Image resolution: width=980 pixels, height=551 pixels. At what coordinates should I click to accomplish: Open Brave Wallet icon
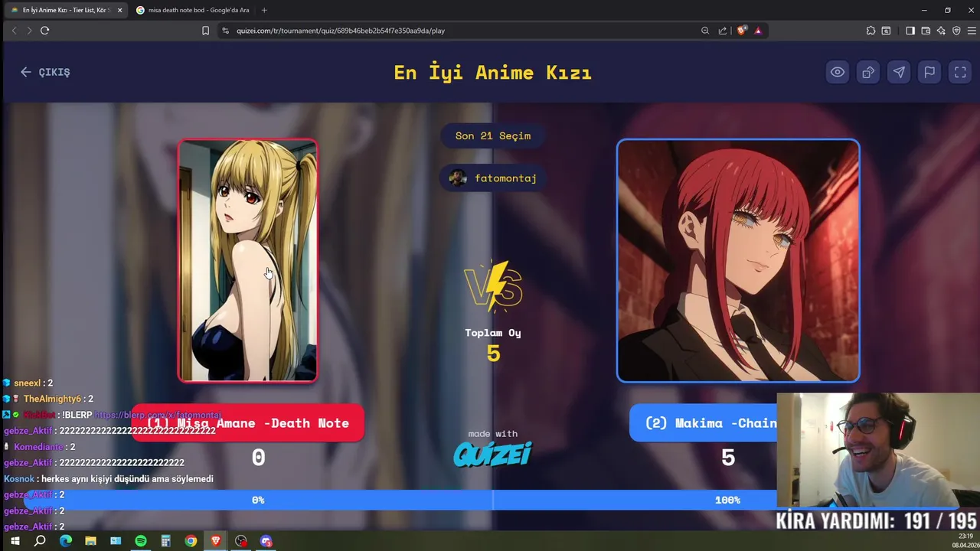pos(926,31)
